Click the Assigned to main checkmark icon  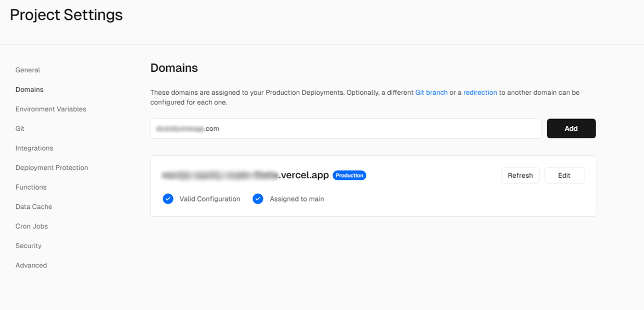258,199
